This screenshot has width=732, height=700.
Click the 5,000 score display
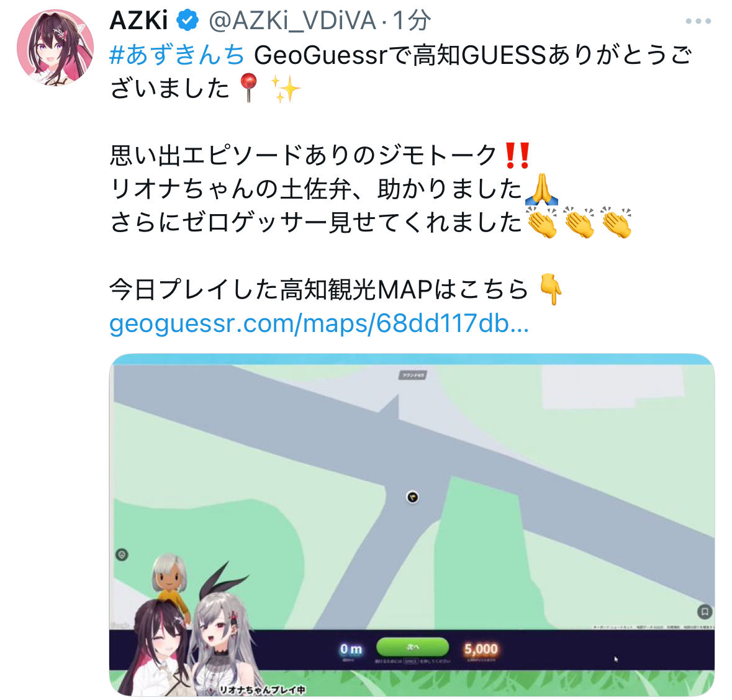click(481, 649)
